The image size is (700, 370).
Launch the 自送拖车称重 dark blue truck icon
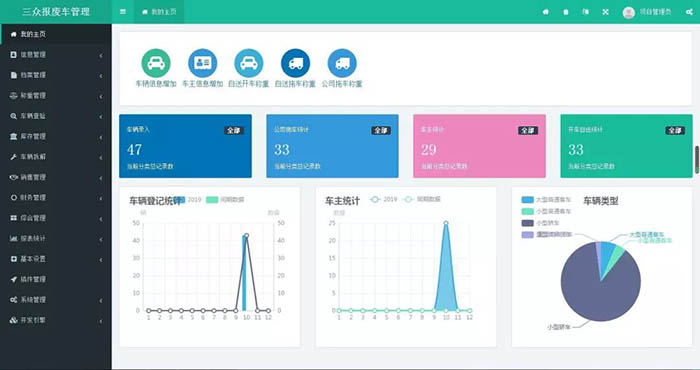tap(295, 63)
